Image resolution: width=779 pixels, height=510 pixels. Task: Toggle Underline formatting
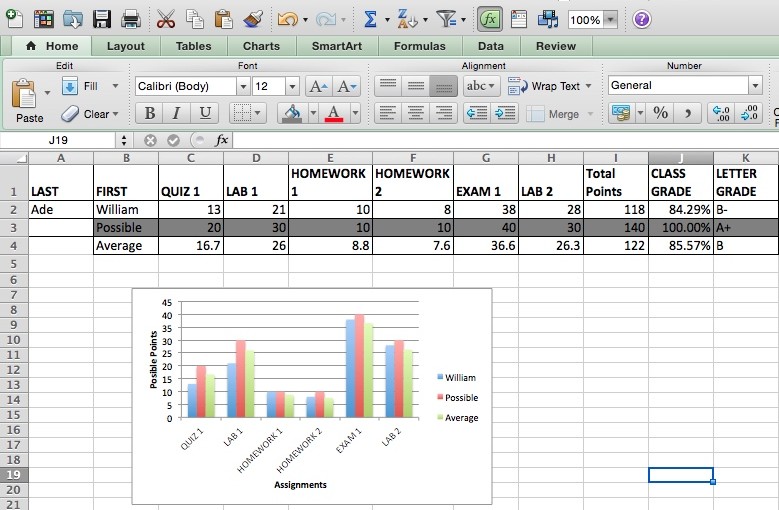(205, 114)
